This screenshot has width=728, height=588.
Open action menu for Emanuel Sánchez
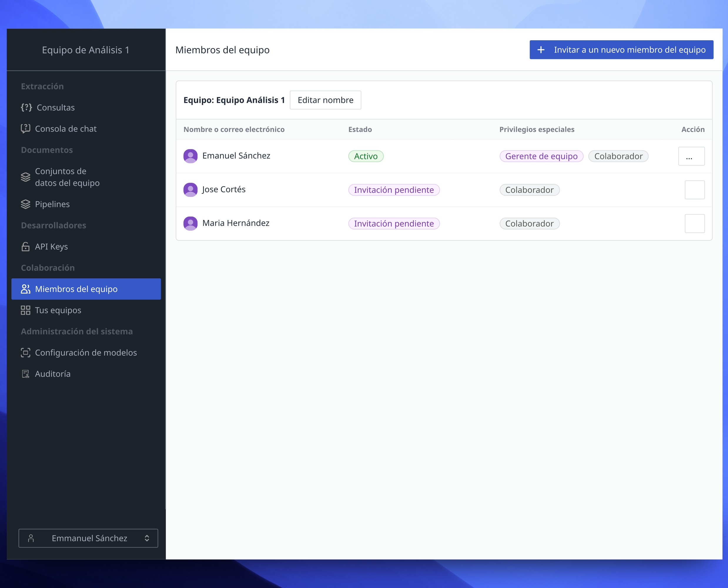click(x=692, y=156)
